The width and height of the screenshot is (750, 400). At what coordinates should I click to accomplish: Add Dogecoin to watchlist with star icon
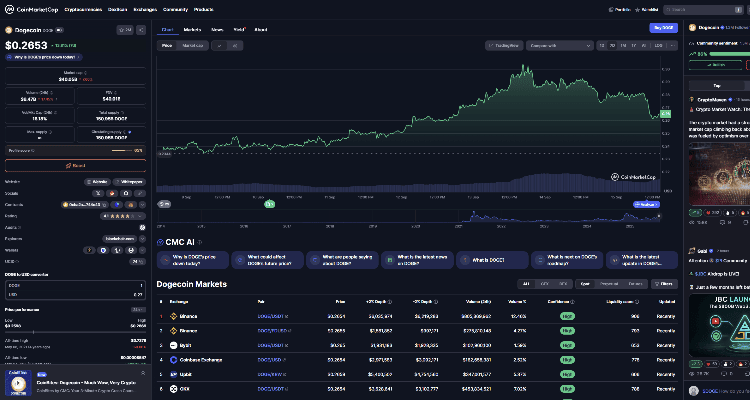(x=124, y=30)
